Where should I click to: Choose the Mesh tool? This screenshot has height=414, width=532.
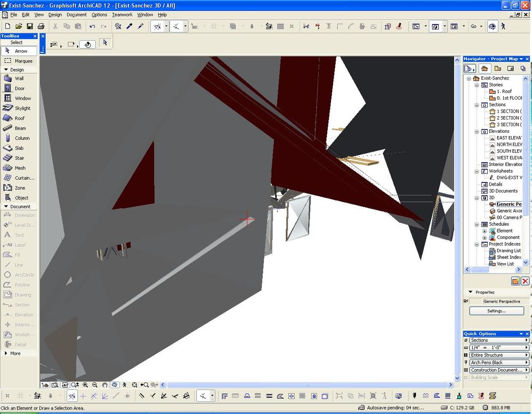coord(19,168)
